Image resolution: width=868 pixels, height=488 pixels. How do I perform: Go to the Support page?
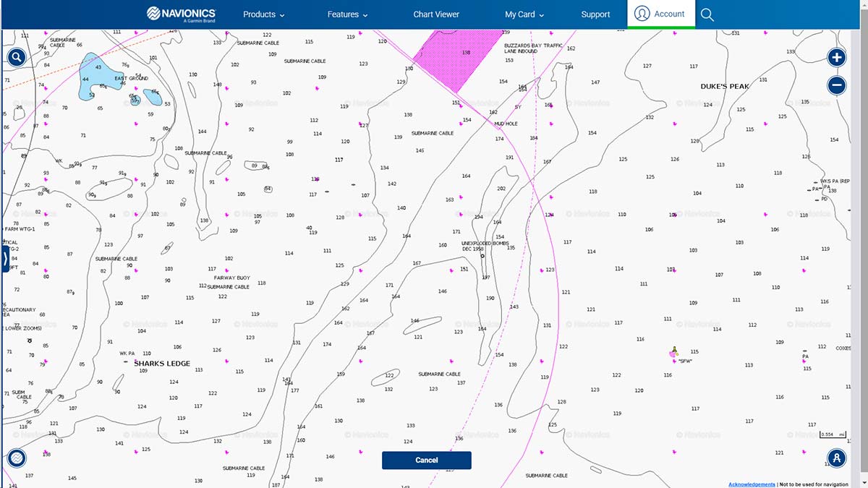pos(595,14)
